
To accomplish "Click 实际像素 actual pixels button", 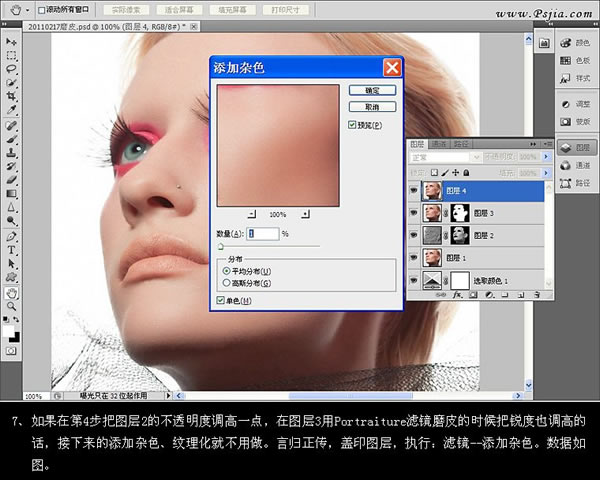I will (126, 10).
